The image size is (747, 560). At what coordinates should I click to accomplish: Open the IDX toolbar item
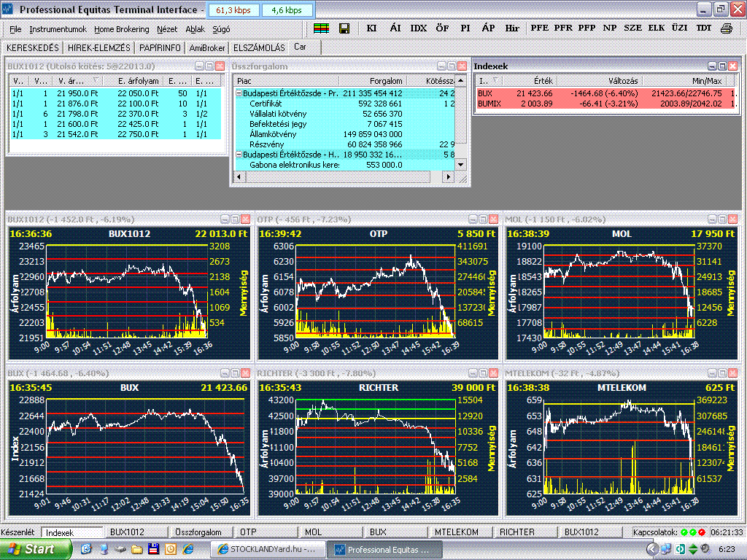click(x=419, y=28)
